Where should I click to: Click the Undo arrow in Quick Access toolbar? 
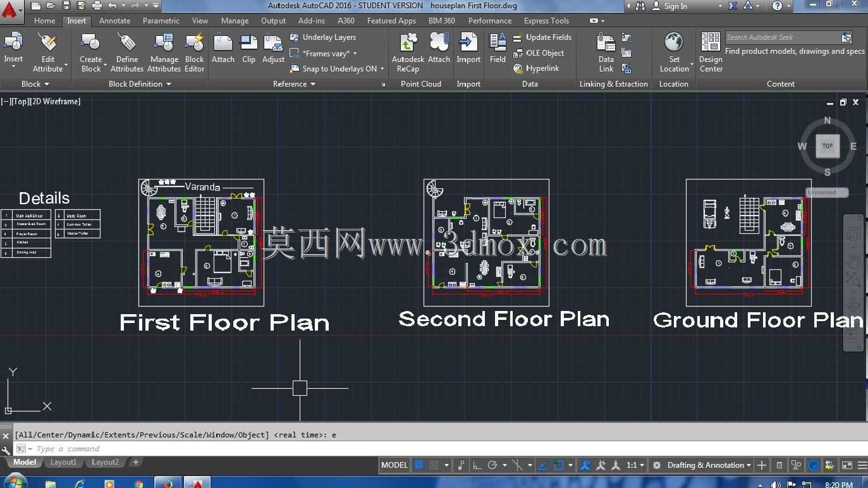113,6
